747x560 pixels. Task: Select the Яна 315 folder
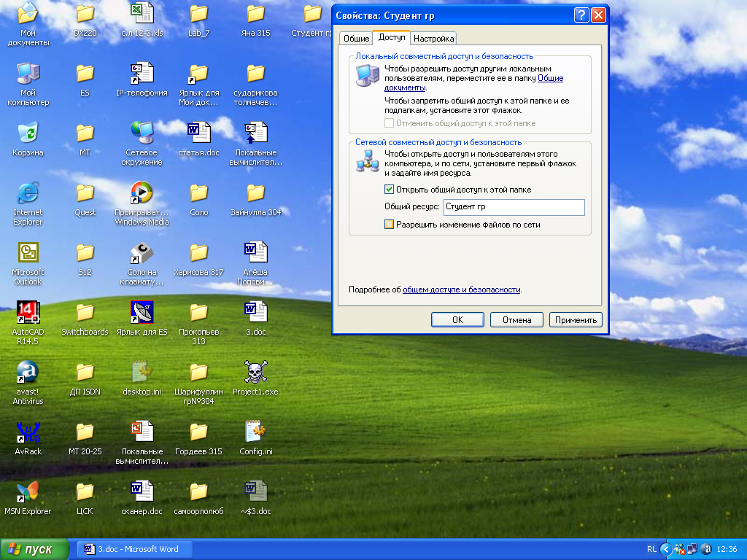click(256, 13)
